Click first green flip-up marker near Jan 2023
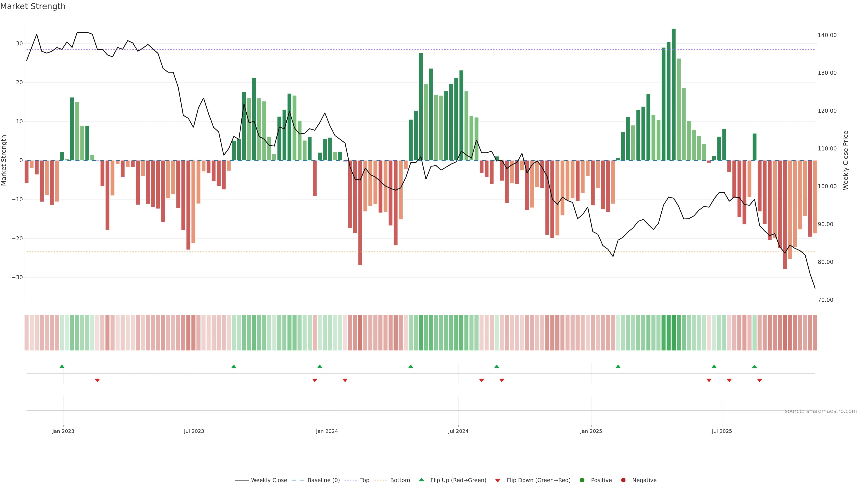 tap(62, 366)
